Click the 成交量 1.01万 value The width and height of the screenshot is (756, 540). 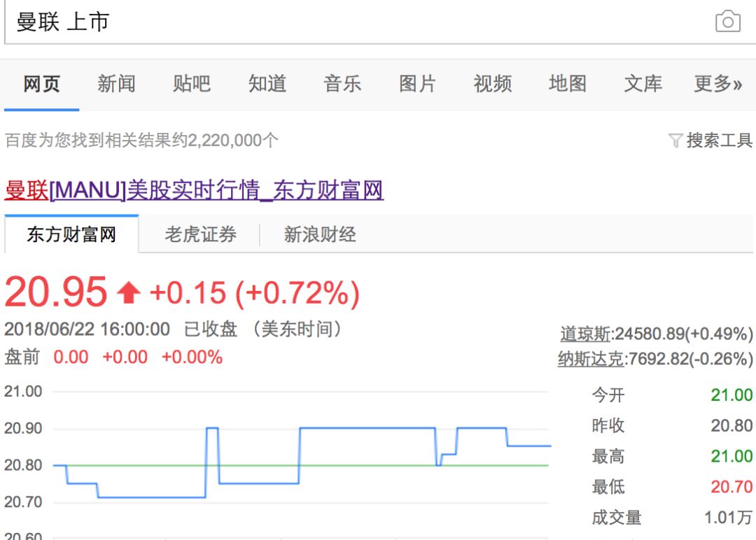click(x=728, y=518)
